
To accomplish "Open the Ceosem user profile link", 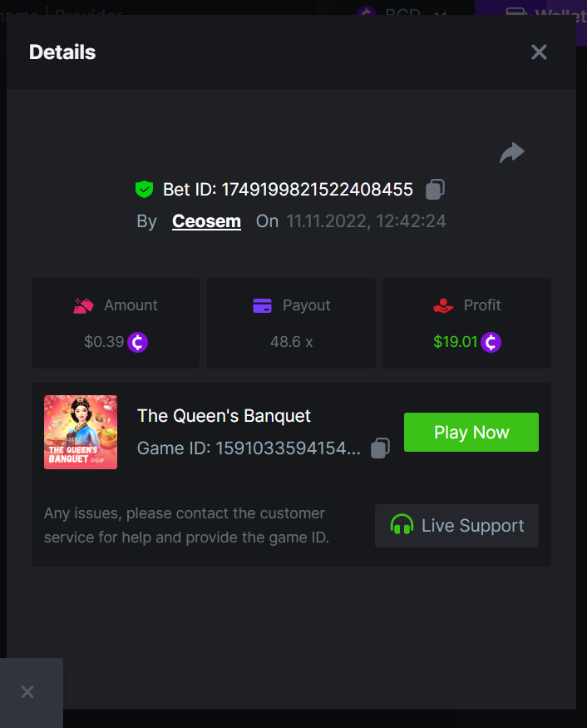I will tap(206, 221).
